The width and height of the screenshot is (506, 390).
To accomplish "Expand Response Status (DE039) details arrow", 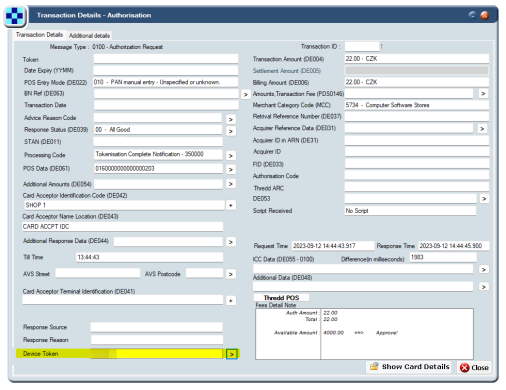I will tap(230, 131).
